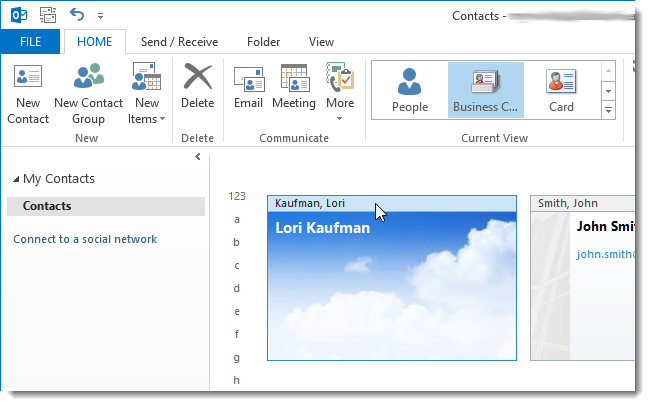
Task: Jump to contacts starting with c
Action: [x=237, y=265]
